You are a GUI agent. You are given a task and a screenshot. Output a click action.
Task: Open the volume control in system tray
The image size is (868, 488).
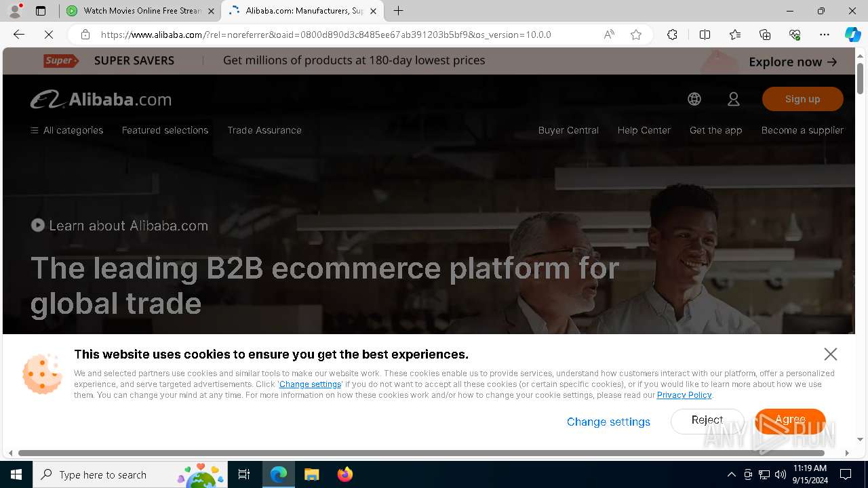click(781, 474)
